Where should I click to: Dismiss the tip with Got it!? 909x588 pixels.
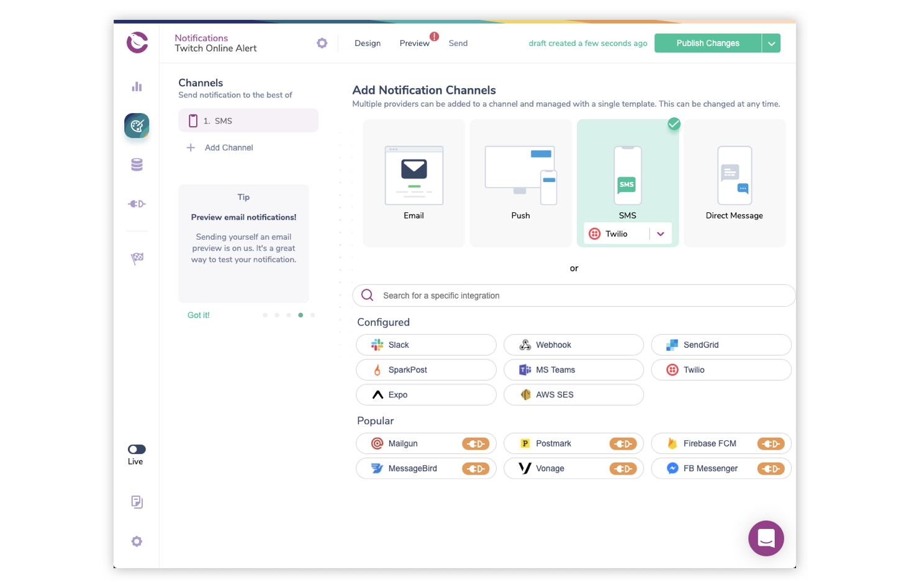click(199, 315)
